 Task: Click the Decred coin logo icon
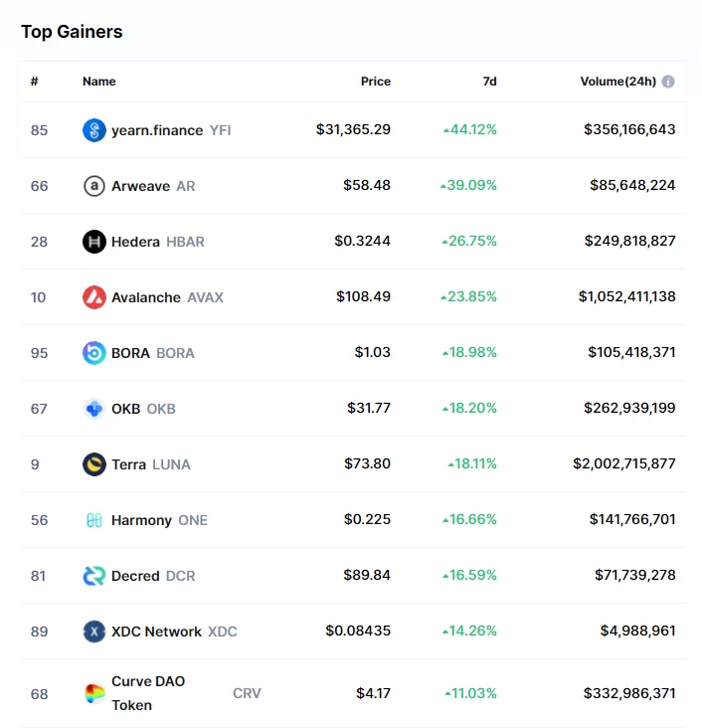click(94, 576)
